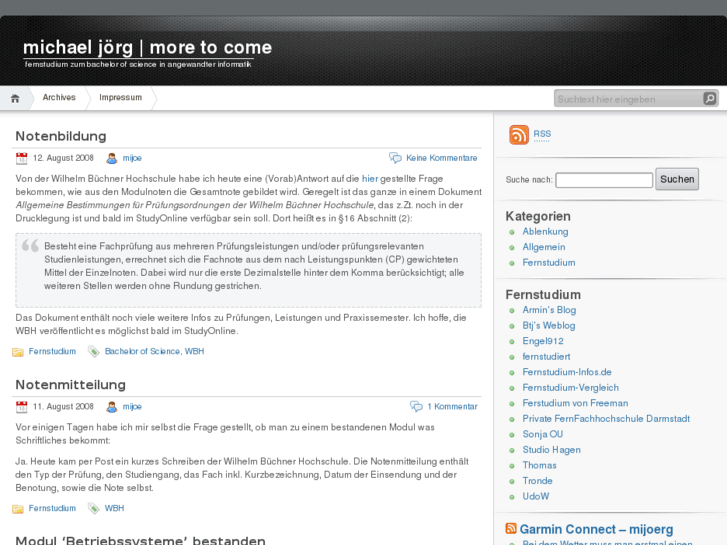This screenshot has height=545, width=727.
Task: Click comment bubble icon beside 1 Kommentar
Action: pyautogui.click(x=416, y=407)
